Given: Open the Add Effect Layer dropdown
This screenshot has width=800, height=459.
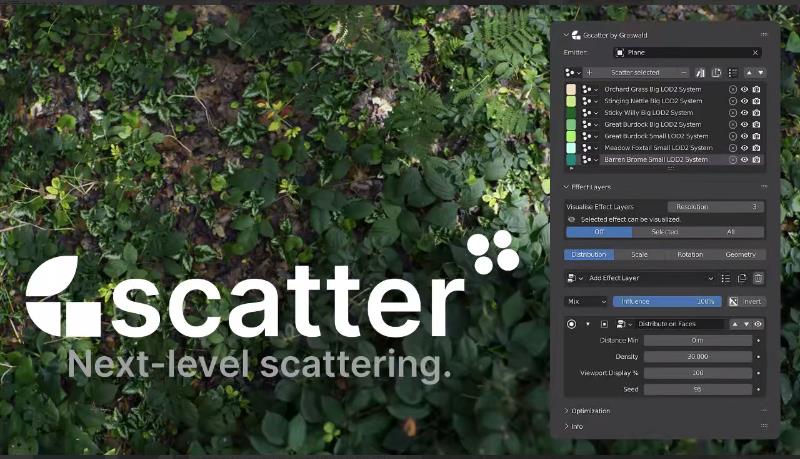Looking at the screenshot, I should 651,278.
